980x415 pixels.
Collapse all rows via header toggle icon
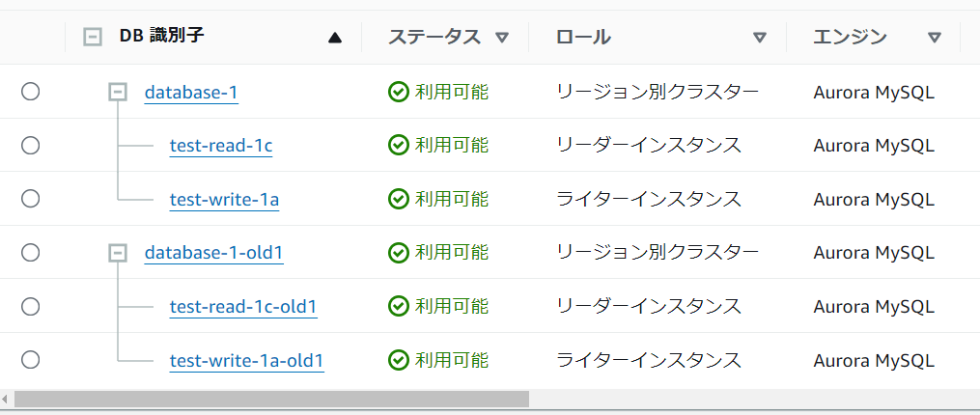tap(93, 38)
